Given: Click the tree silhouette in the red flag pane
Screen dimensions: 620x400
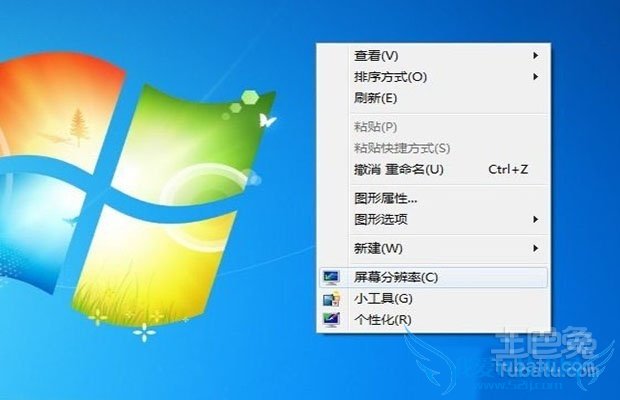Looking at the screenshot, I should point(79,128).
